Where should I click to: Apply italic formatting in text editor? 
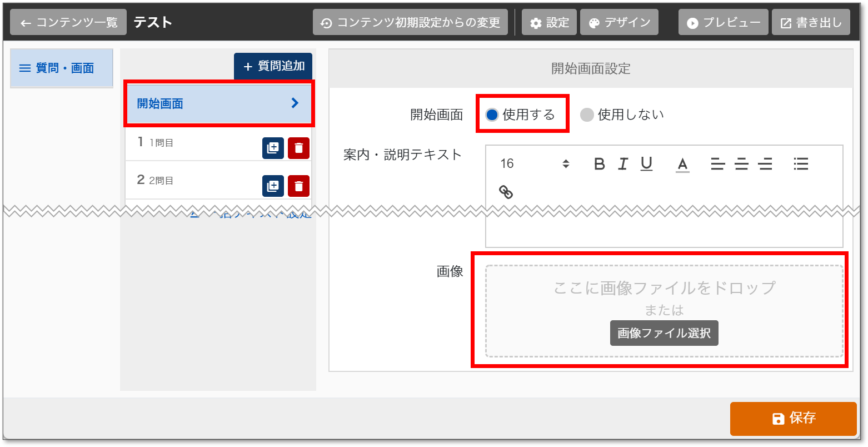coord(623,164)
